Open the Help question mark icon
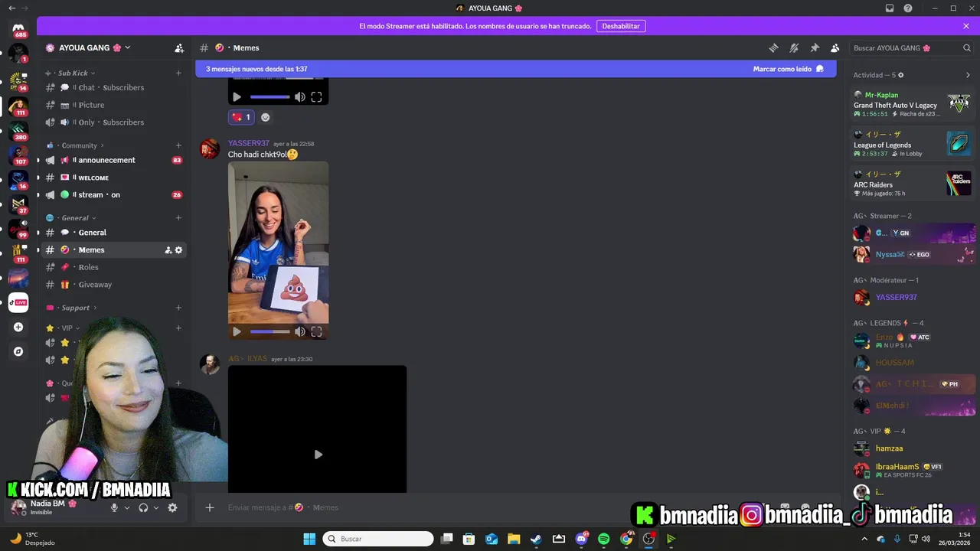The width and height of the screenshot is (980, 551). click(x=908, y=8)
